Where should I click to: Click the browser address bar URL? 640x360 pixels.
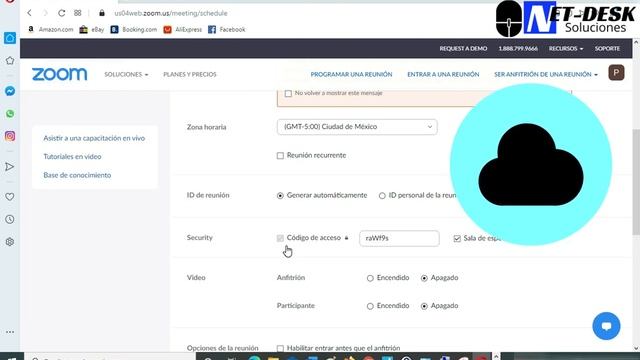(171, 13)
